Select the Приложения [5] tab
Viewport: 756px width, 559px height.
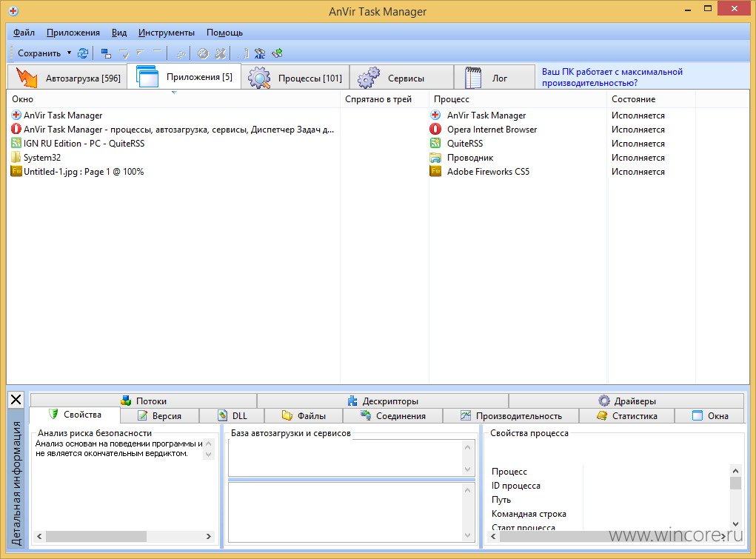[184, 76]
